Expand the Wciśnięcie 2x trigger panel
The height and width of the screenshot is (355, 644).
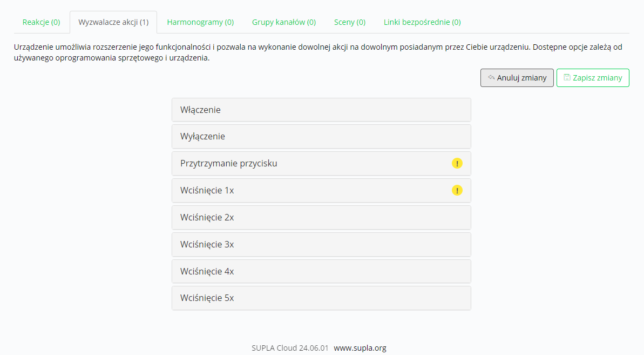[321, 217]
